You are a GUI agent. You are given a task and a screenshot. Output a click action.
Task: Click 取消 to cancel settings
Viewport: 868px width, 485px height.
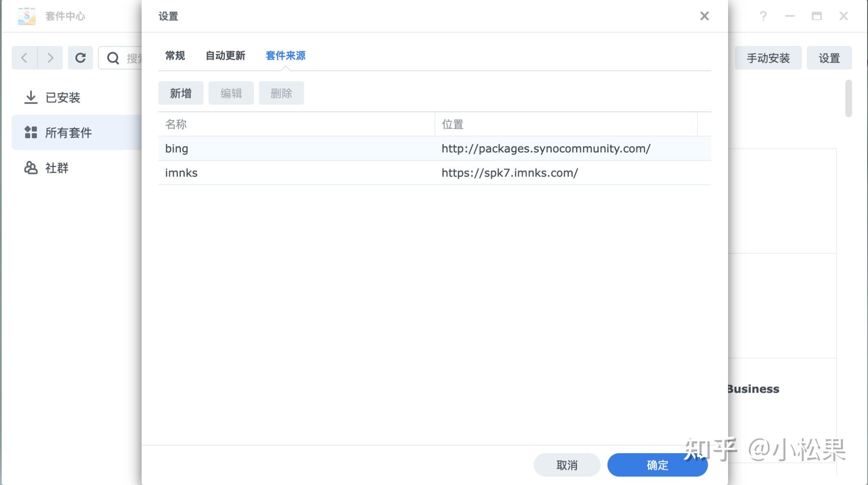[567, 465]
